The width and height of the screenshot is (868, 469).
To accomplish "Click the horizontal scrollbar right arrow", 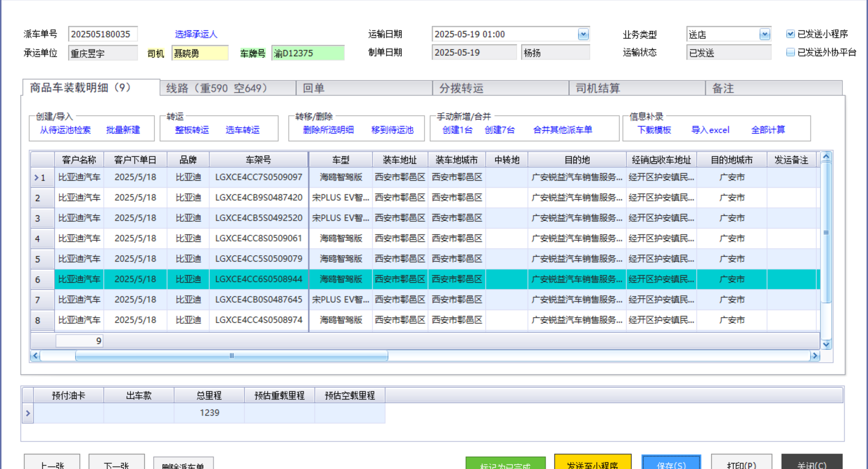I will click(x=815, y=356).
